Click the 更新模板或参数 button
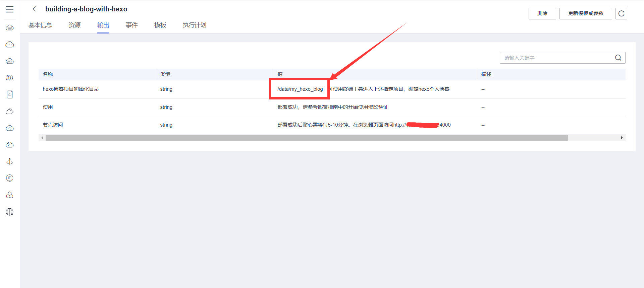The image size is (644, 288). pos(585,13)
